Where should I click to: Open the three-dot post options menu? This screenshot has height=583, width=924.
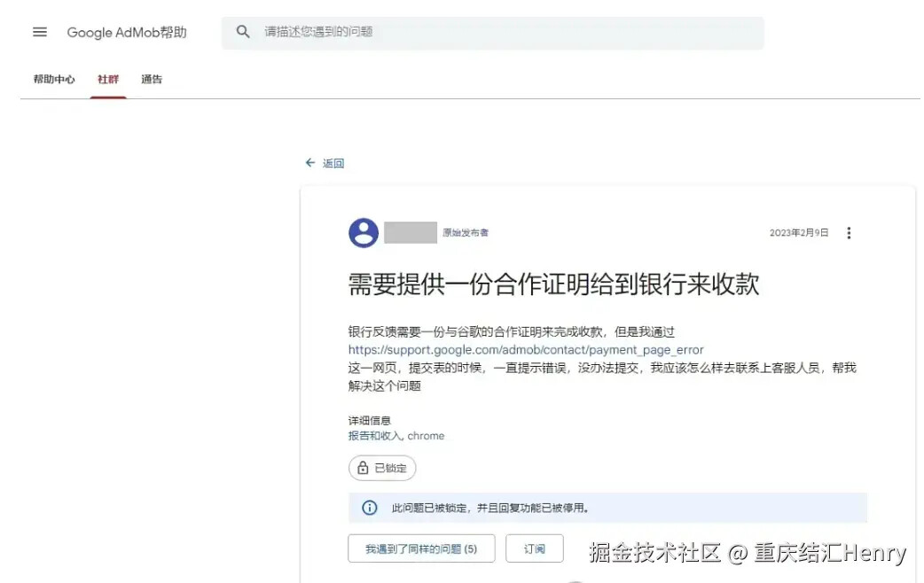(849, 233)
